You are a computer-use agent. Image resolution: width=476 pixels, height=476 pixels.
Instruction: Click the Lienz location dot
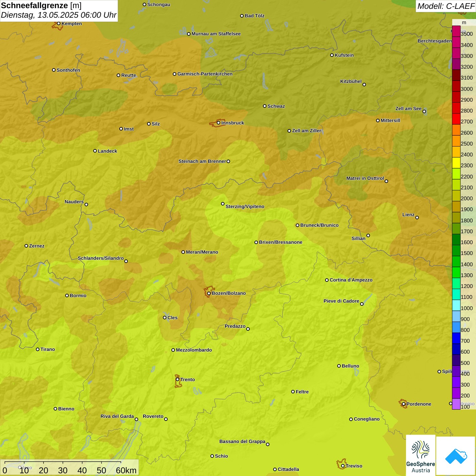click(417, 218)
